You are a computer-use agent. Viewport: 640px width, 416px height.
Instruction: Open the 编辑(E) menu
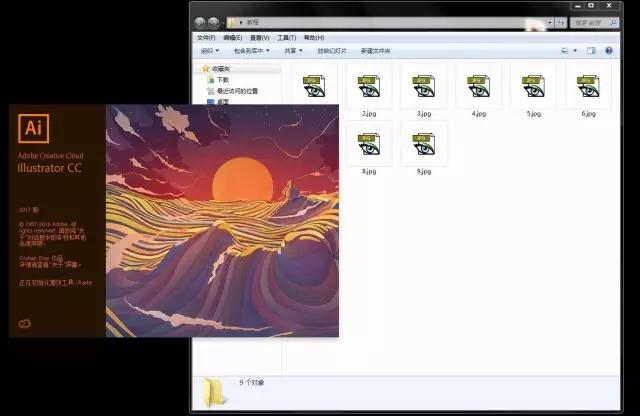coord(233,38)
